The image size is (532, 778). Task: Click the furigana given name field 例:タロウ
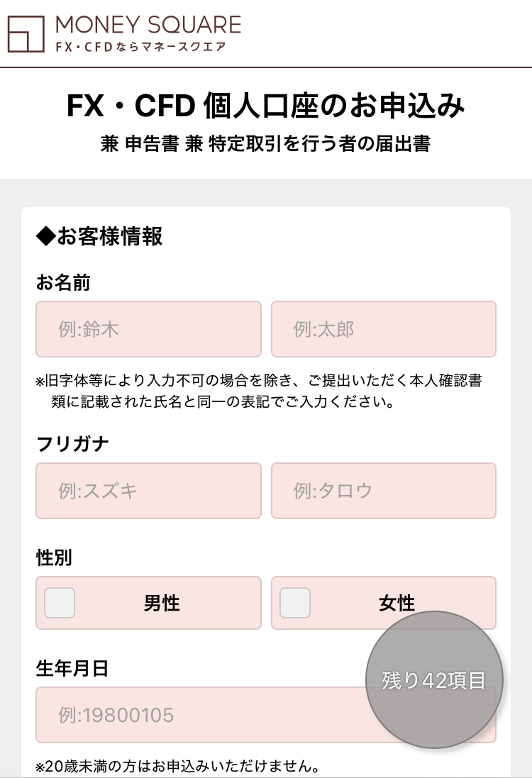(x=383, y=491)
